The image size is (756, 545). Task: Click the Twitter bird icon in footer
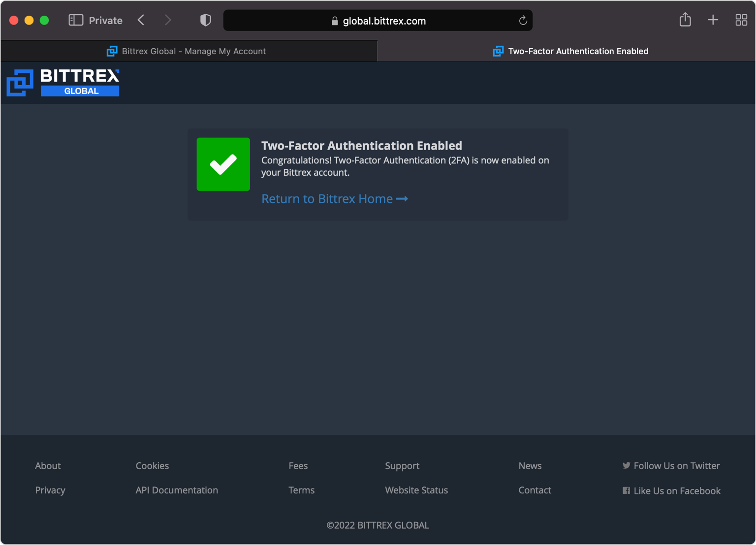point(626,465)
